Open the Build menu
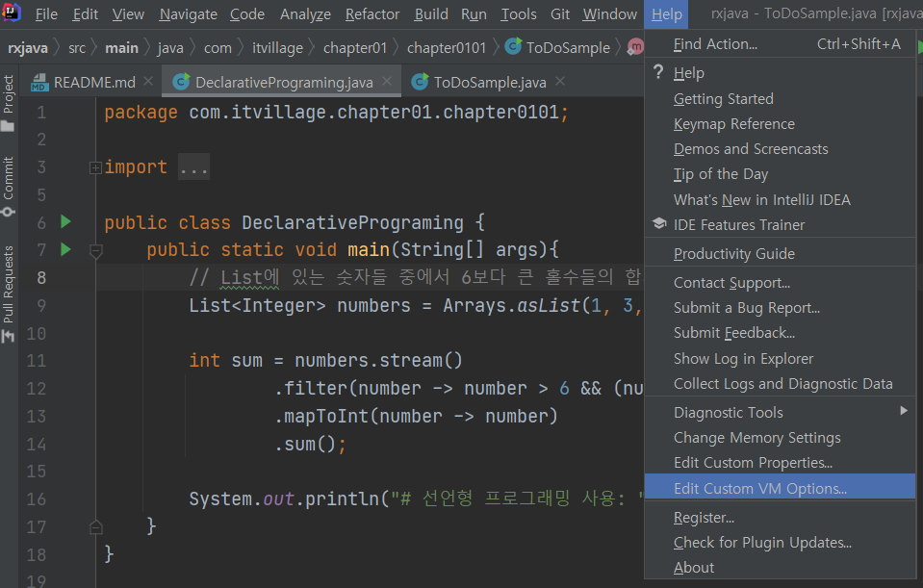The width and height of the screenshot is (923, 588). (x=431, y=14)
